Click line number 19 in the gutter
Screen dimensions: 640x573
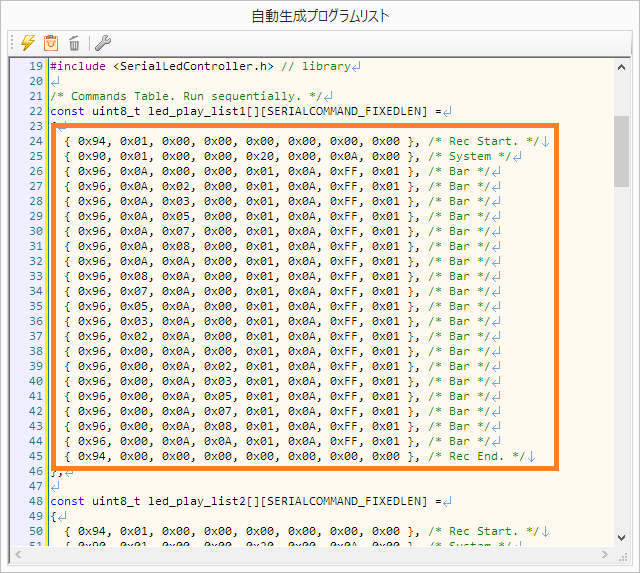click(x=36, y=67)
